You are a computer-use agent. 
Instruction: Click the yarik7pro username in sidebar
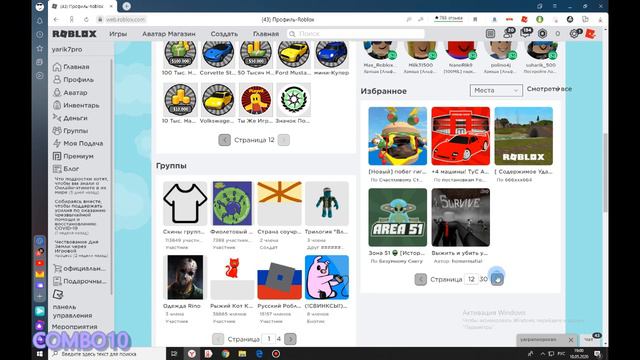point(67,49)
